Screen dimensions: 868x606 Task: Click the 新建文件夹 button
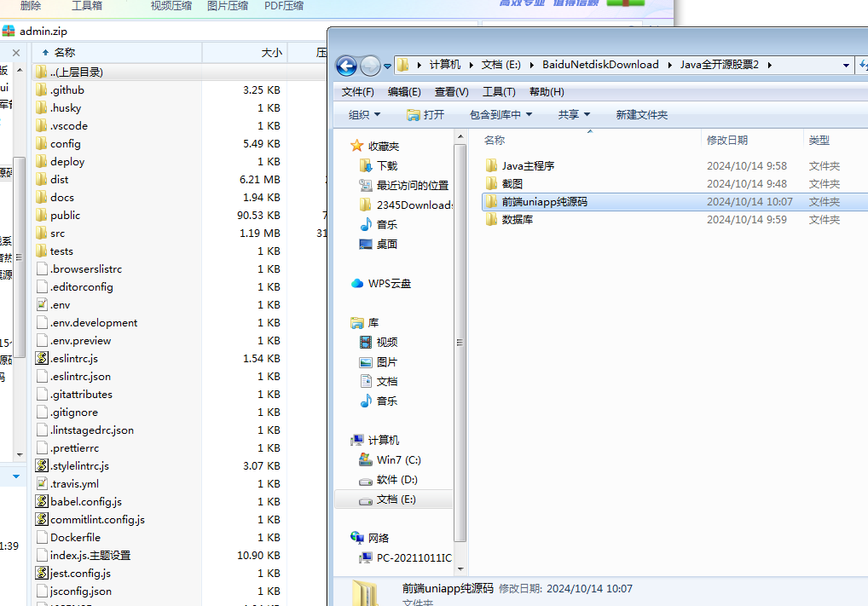click(x=641, y=114)
